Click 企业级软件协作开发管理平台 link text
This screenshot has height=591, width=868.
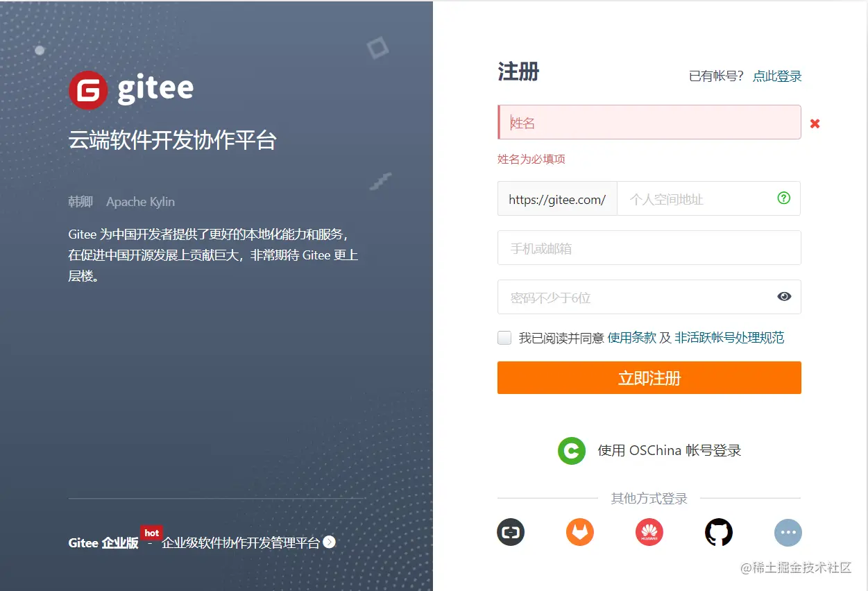241,543
